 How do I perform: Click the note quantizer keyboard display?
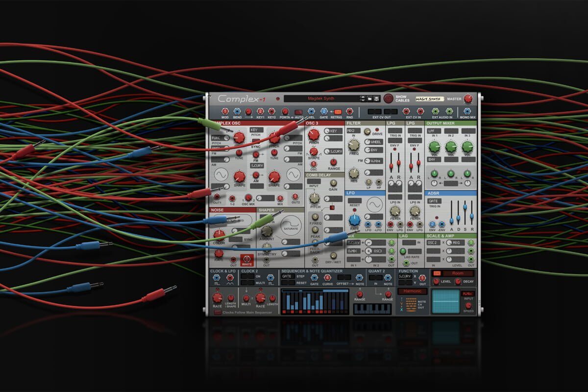[372, 309]
